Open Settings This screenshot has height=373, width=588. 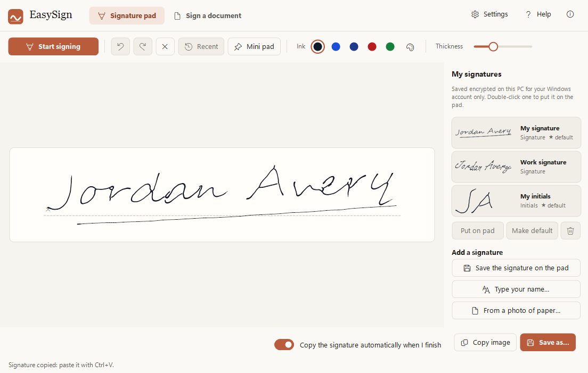pos(489,14)
